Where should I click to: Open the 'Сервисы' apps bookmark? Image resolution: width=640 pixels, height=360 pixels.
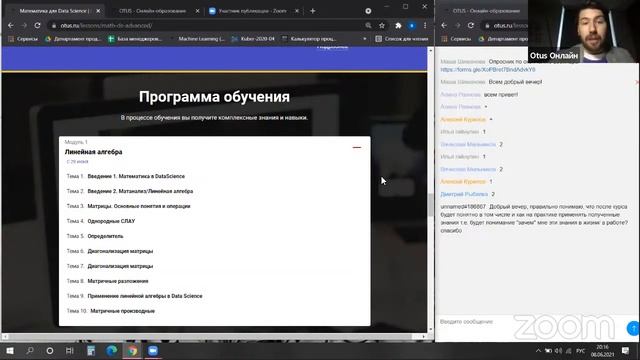click(x=23, y=39)
